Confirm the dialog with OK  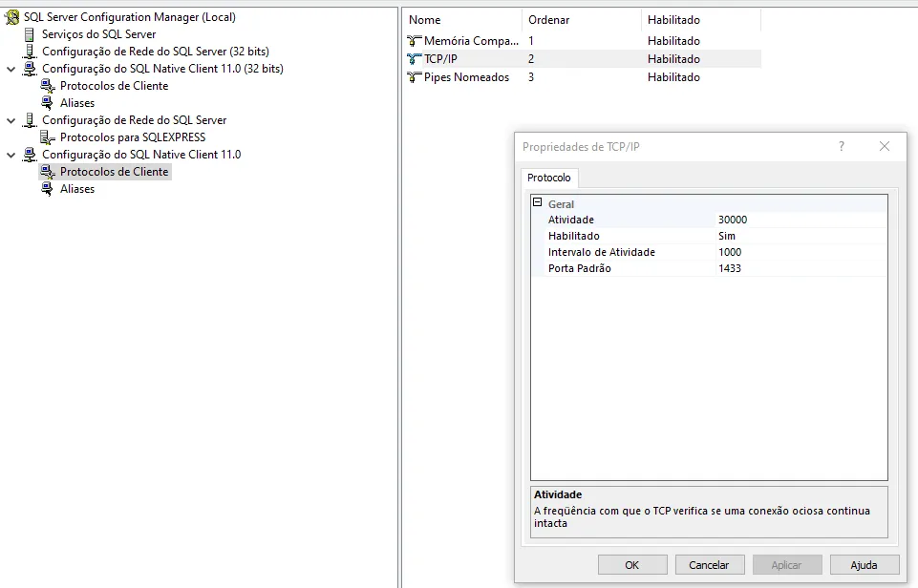632,565
